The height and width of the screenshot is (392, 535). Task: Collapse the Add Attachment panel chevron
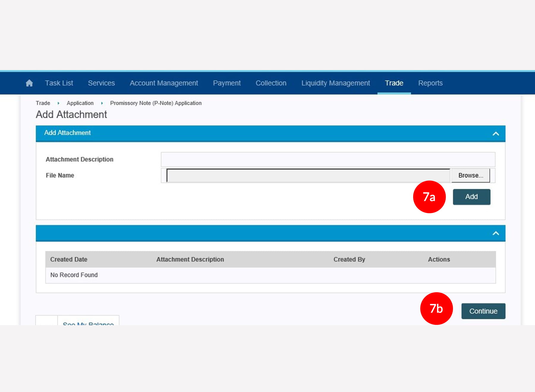click(495, 134)
